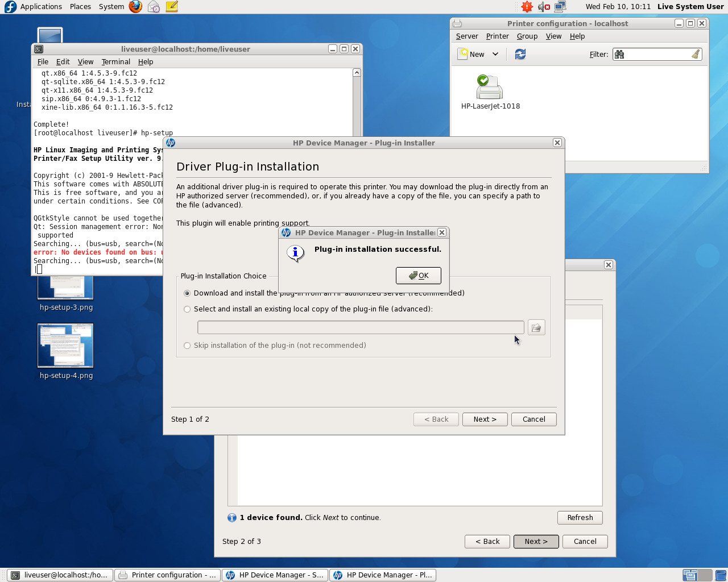This screenshot has width=728, height=582.
Task: Open the hp-setup-4.png desktop thumbnail
Action: [x=65, y=346]
